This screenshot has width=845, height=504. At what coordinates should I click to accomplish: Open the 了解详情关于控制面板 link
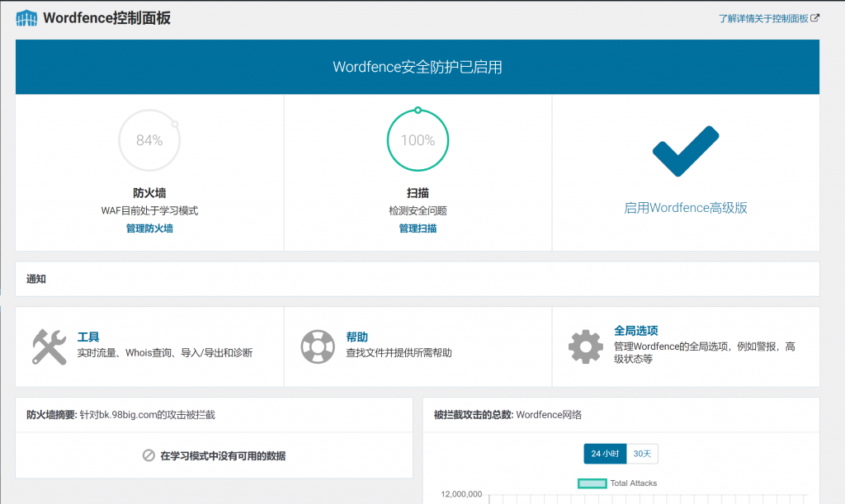(763, 18)
